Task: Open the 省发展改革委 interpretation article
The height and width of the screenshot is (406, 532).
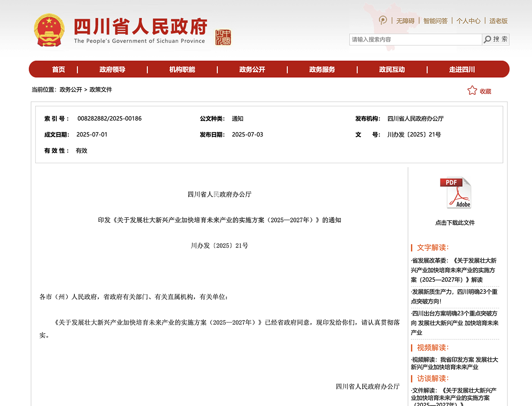Action: coord(453,270)
